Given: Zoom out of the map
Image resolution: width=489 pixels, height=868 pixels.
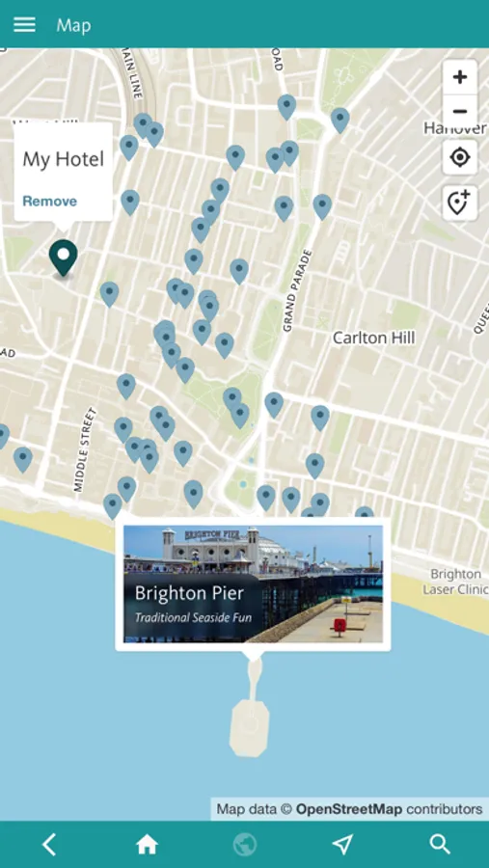Looking at the screenshot, I should click(460, 111).
